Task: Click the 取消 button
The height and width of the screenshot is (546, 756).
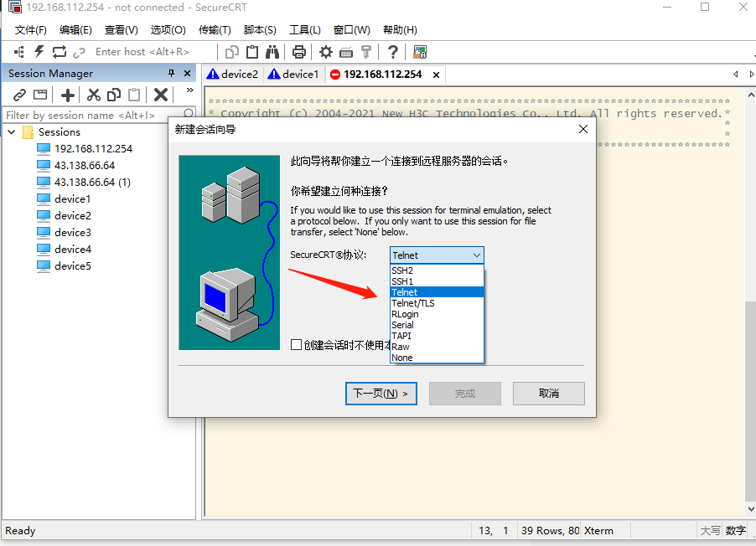Action: pyautogui.click(x=548, y=393)
